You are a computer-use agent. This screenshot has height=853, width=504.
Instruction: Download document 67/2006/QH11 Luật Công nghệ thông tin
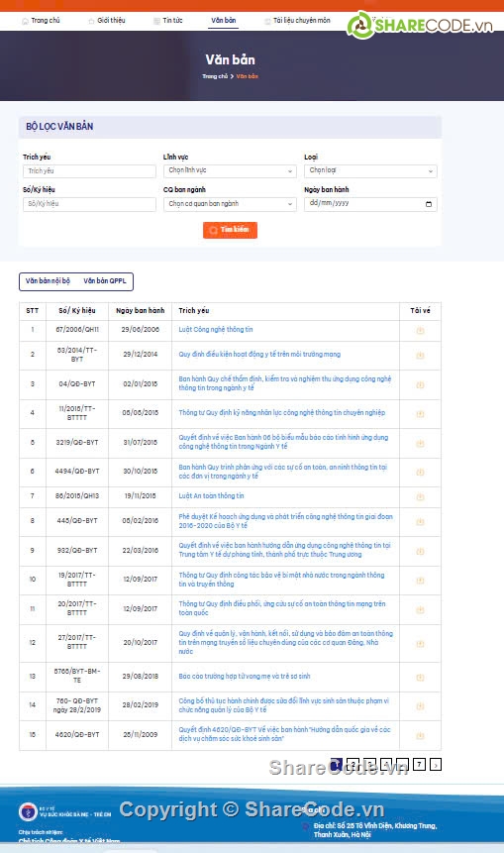420,330
